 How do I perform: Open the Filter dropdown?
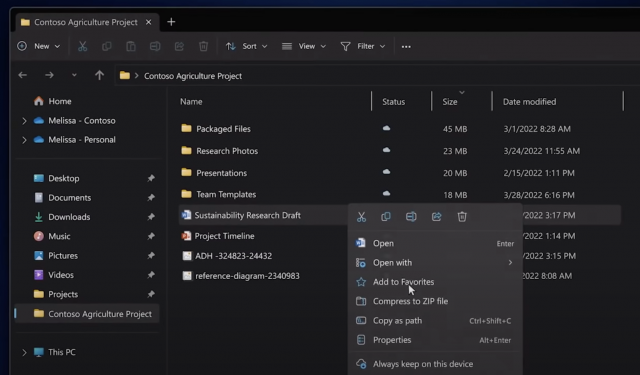coord(363,47)
